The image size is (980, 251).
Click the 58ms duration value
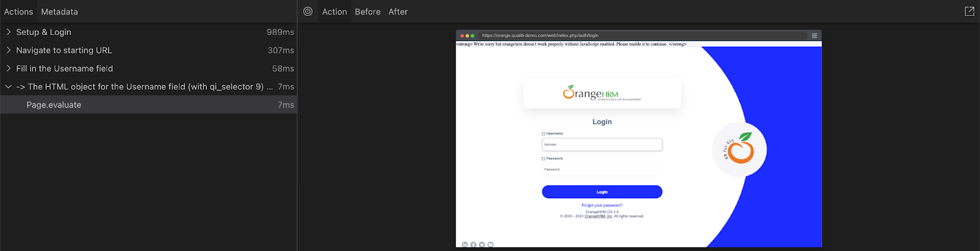pyautogui.click(x=283, y=69)
